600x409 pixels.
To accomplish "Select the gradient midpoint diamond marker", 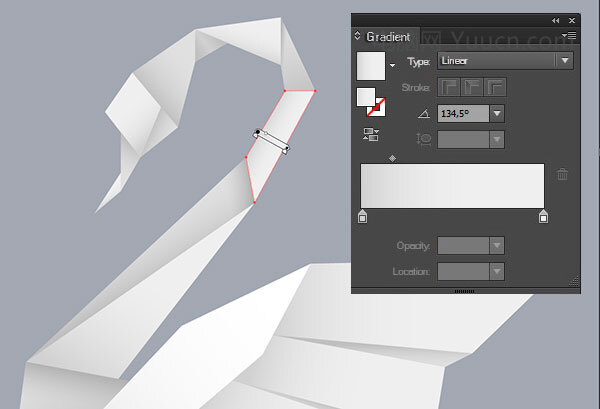I will click(392, 158).
